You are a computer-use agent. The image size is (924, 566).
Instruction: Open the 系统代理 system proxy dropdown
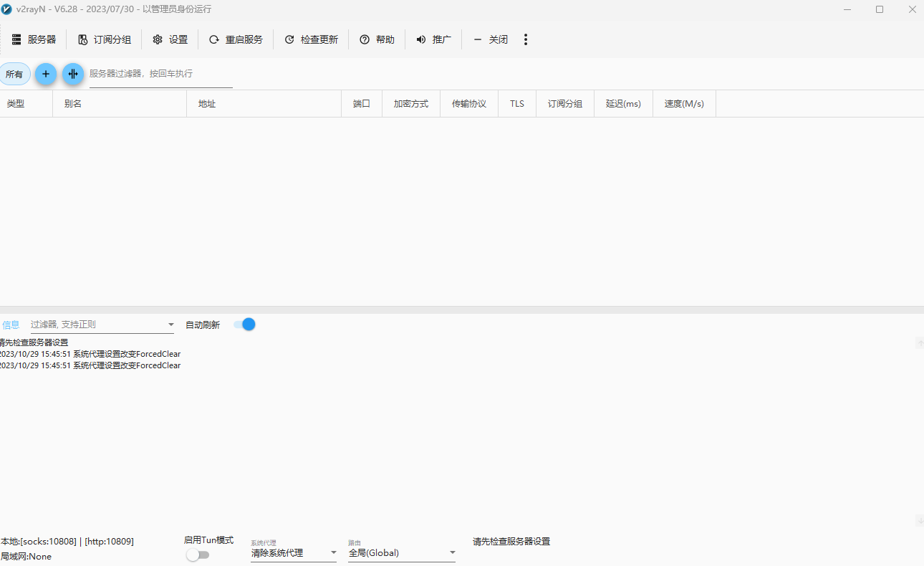pos(294,552)
